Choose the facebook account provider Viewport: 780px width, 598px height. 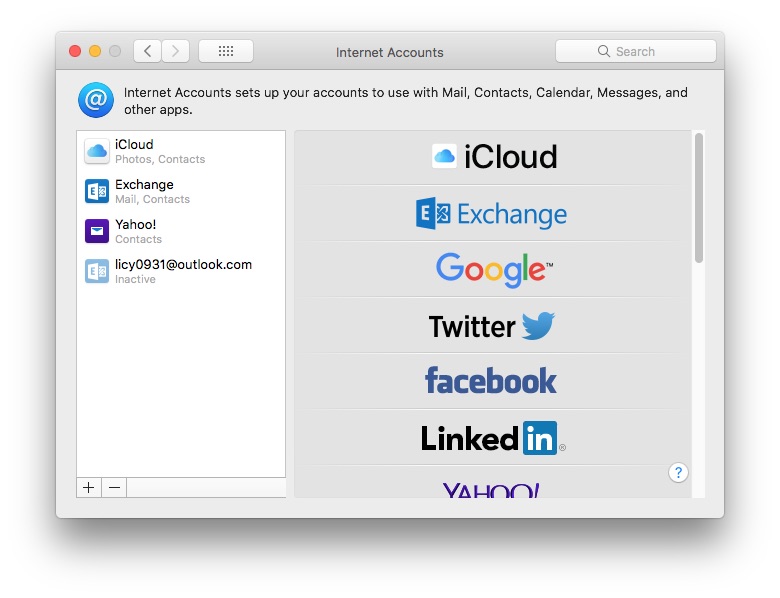491,381
